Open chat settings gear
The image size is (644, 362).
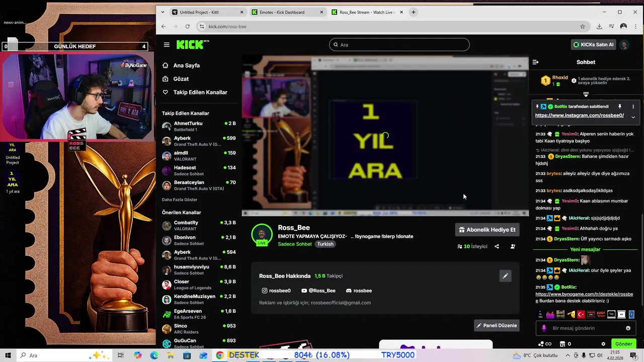click(x=603, y=344)
